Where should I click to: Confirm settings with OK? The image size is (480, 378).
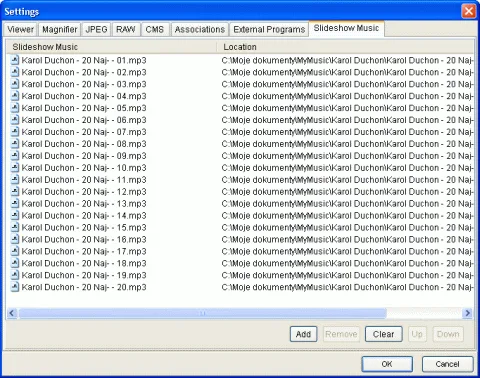387,364
